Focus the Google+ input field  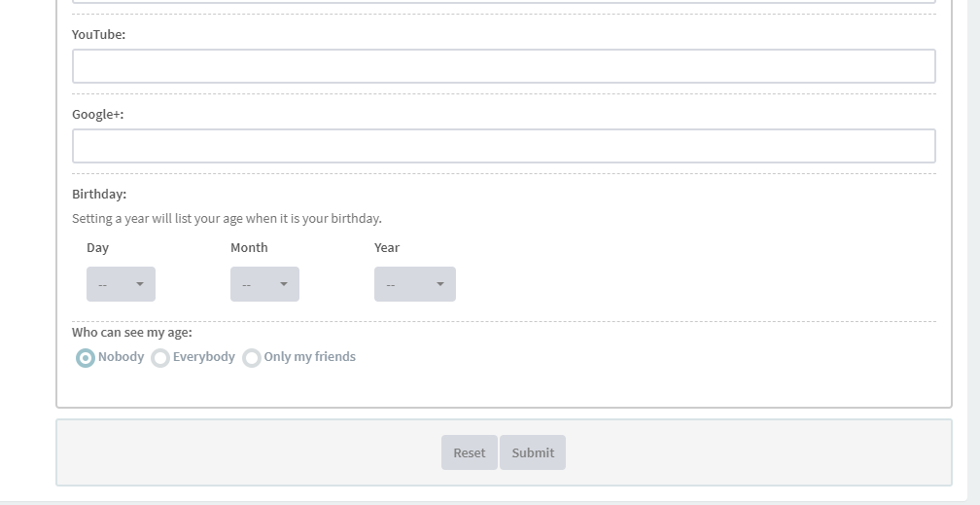click(504, 146)
